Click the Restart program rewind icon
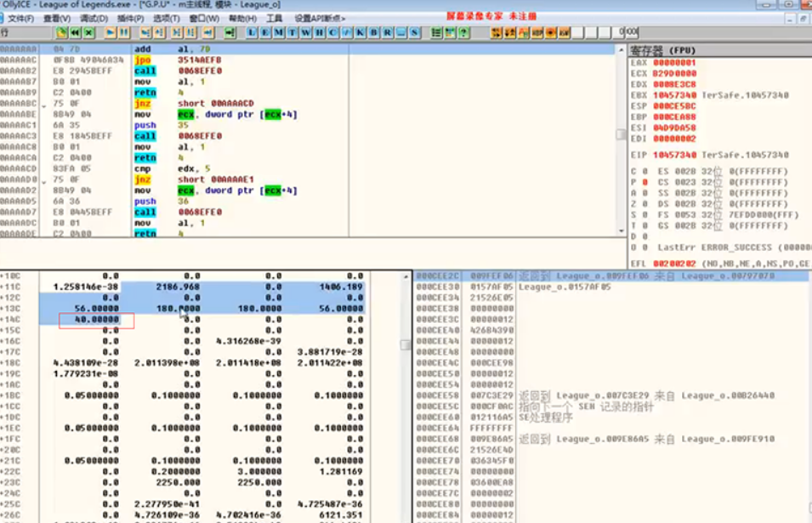 (x=75, y=32)
